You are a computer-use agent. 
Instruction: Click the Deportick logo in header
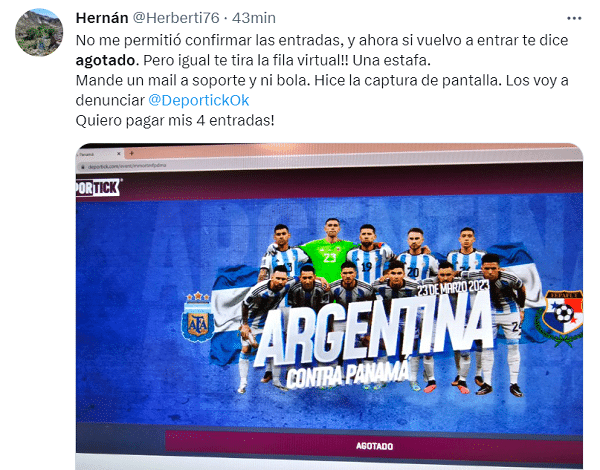pyautogui.click(x=98, y=188)
